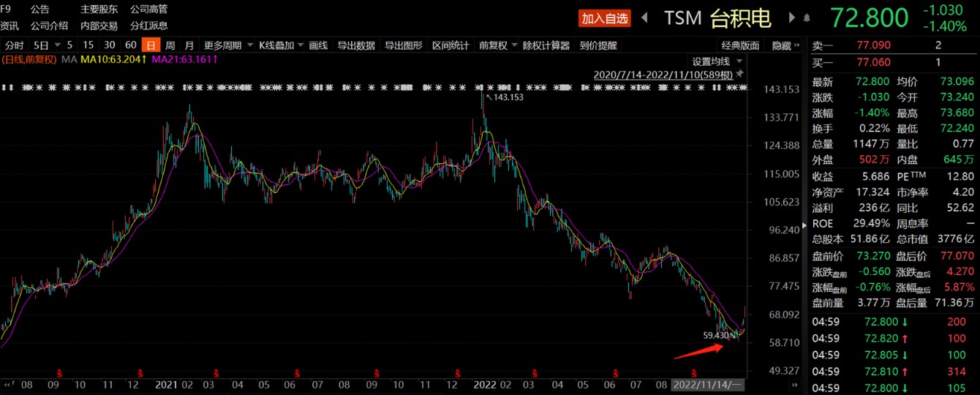The image size is (980, 395).
Task: Switch to weekly 周 period
Action: 170,45
